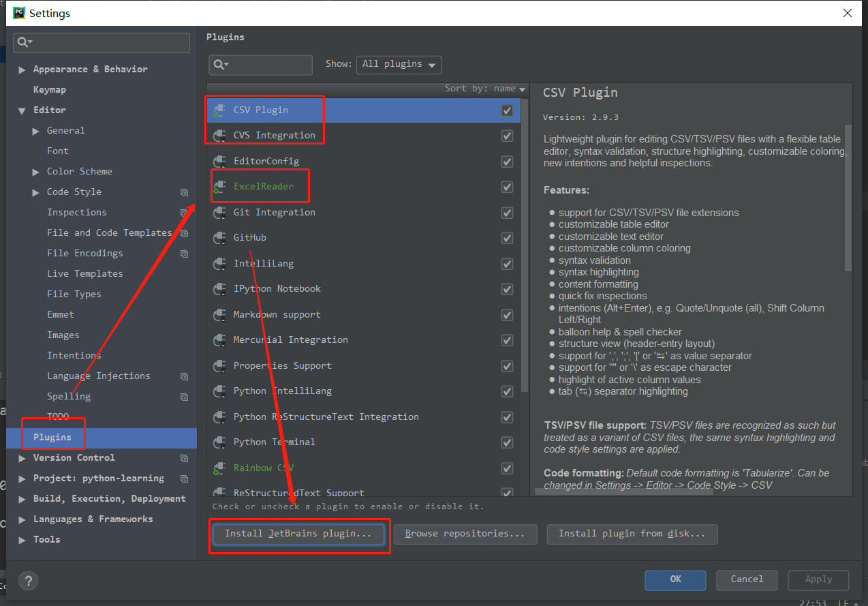
Task: Toggle the EditorConfig checkbox
Action: pos(507,162)
